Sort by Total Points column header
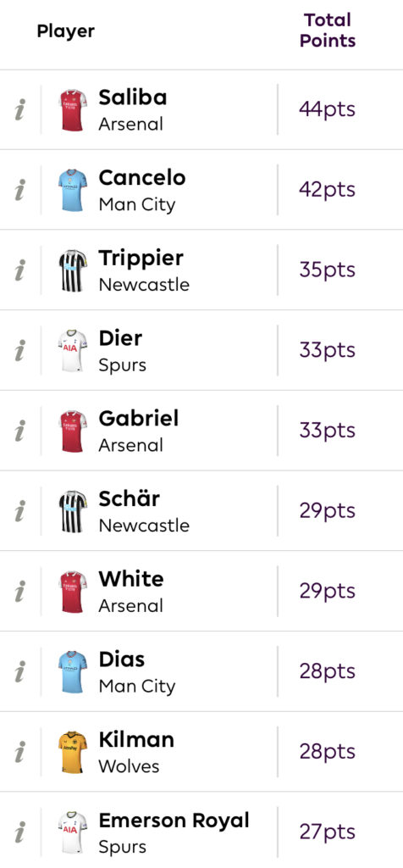Viewport: 403px width, 868px height. (328, 31)
